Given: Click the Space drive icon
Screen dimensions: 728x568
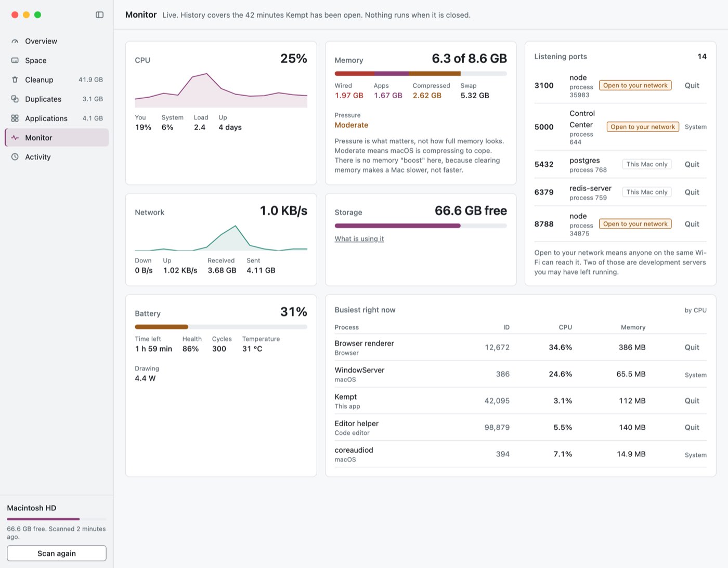Looking at the screenshot, I should tap(15, 60).
